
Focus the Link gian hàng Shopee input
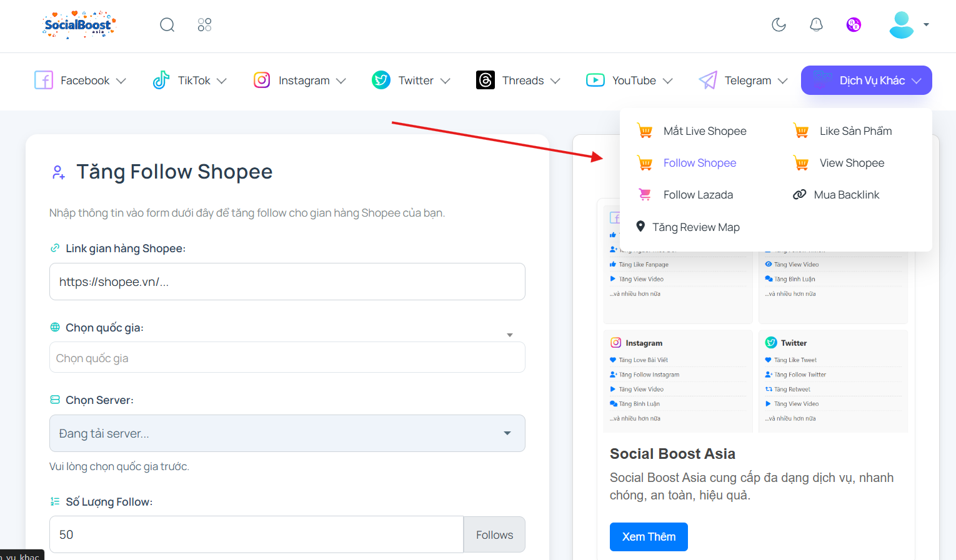coord(287,282)
